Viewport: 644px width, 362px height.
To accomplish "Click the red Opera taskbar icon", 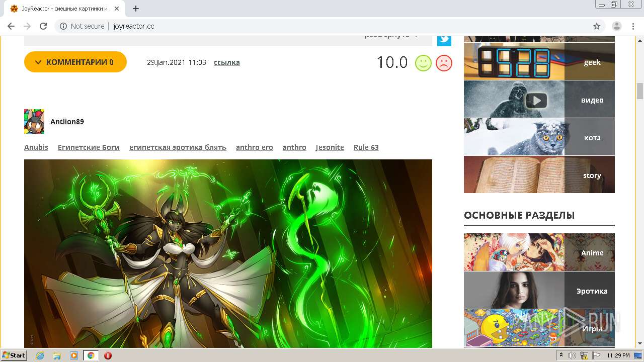I will point(108,355).
